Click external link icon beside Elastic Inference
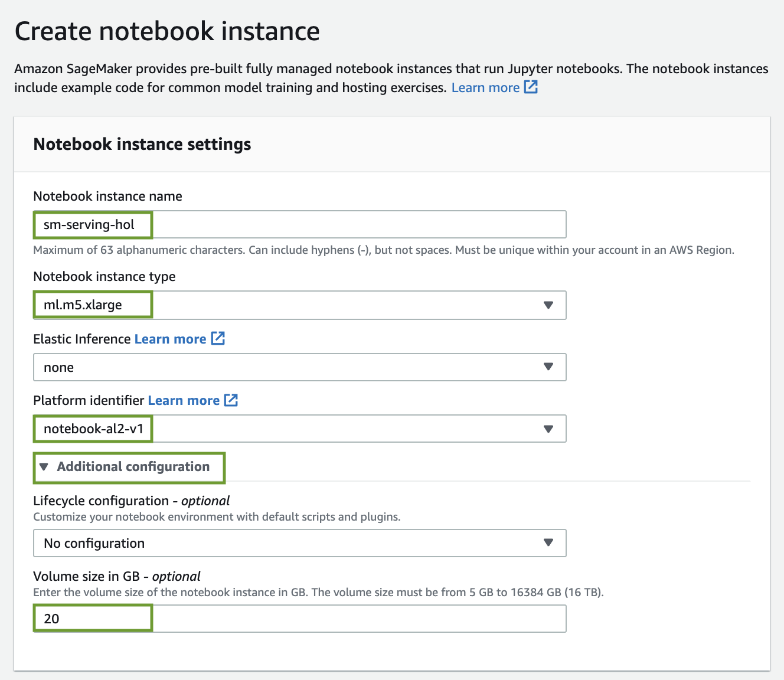The height and width of the screenshot is (680, 784). coord(218,338)
